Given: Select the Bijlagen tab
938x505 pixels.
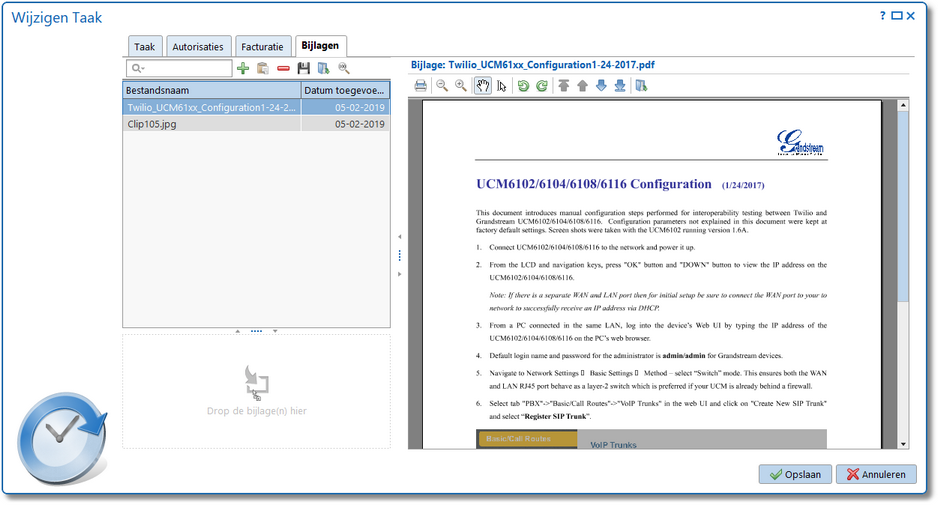Looking at the screenshot, I should pyautogui.click(x=320, y=45).
